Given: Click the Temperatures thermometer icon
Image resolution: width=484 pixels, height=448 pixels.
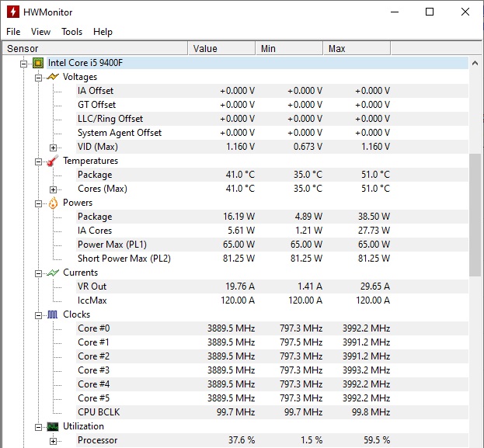Looking at the screenshot, I should click(x=53, y=161).
